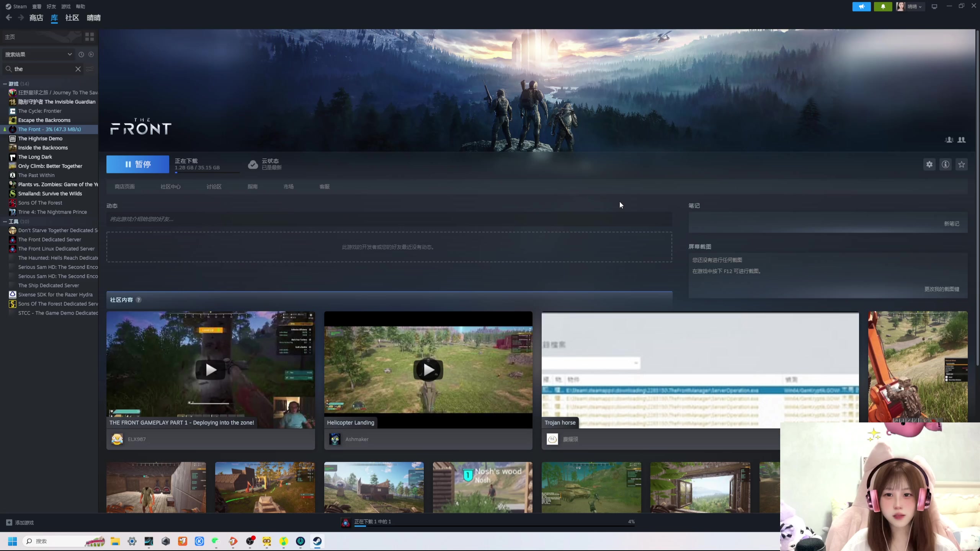Open the 社区中心 link
The image size is (980, 551).
click(x=171, y=187)
